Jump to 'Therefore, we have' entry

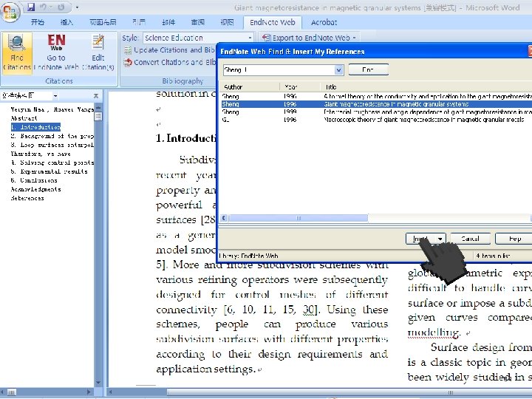tap(41, 154)
